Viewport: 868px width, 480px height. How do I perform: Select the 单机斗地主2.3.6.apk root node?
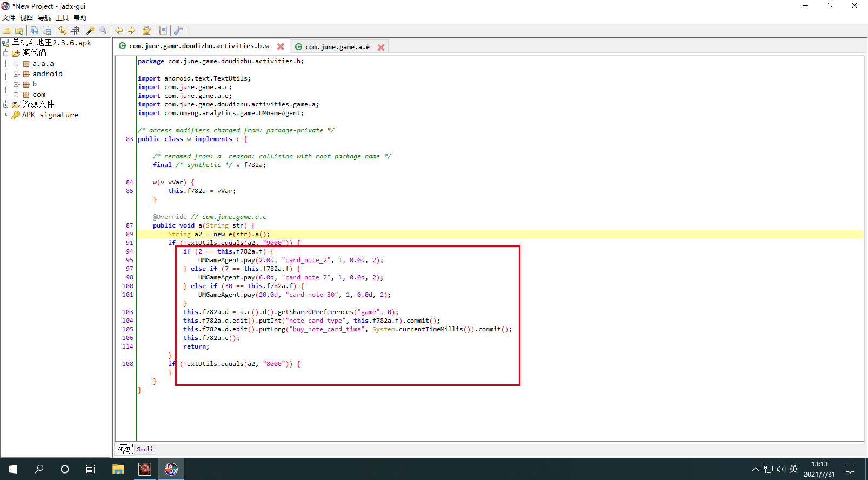point(51,43)
